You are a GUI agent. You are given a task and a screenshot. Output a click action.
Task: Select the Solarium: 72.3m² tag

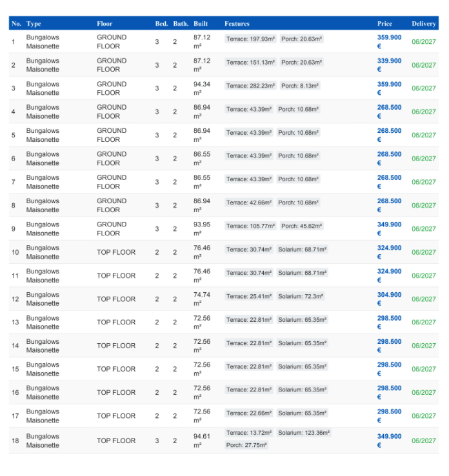[x=301, y=296]
